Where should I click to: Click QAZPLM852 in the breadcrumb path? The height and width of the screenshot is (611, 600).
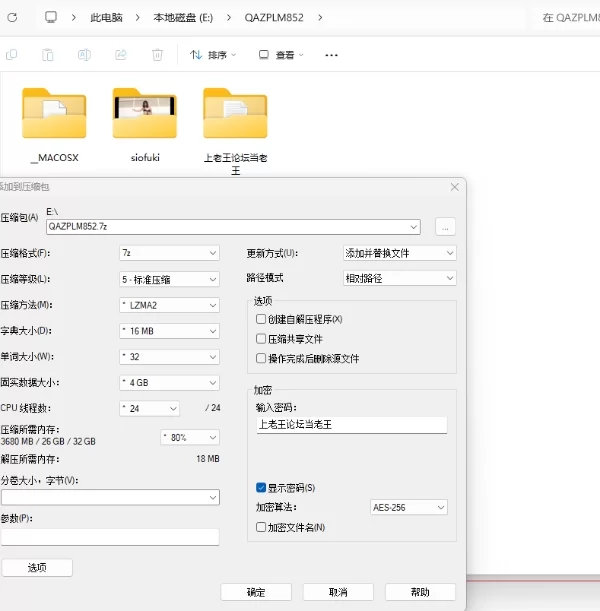pos(274,18)
